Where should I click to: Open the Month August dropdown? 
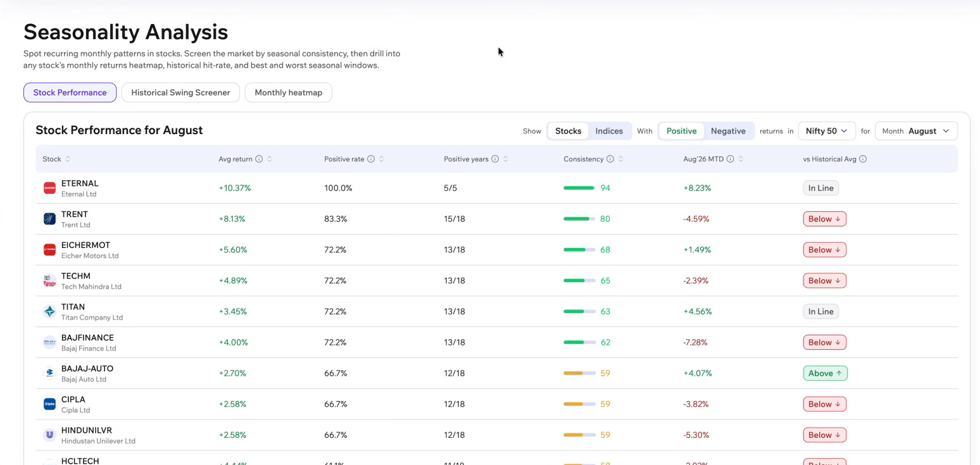[916, 131]
